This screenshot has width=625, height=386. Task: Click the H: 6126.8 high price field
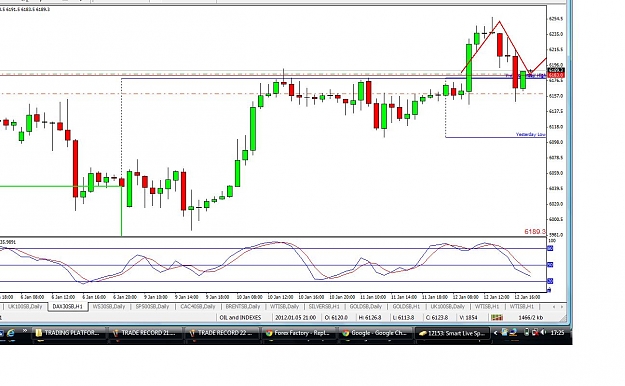370,317
